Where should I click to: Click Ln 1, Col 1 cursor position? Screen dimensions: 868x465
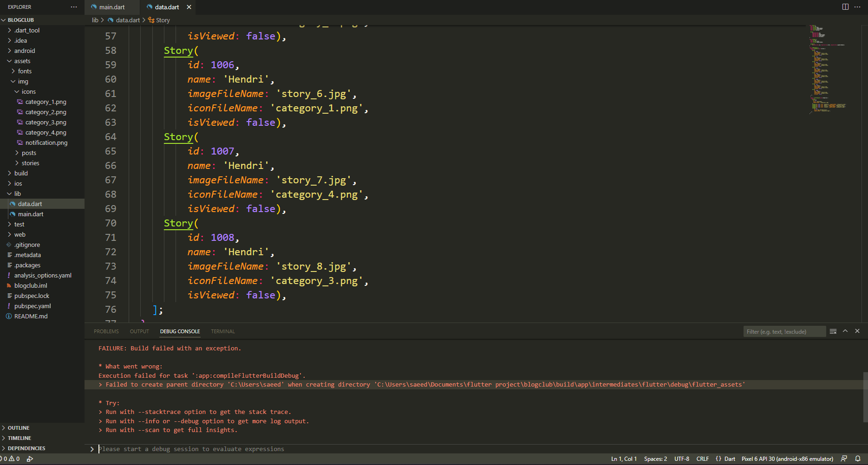pos(624,459)
